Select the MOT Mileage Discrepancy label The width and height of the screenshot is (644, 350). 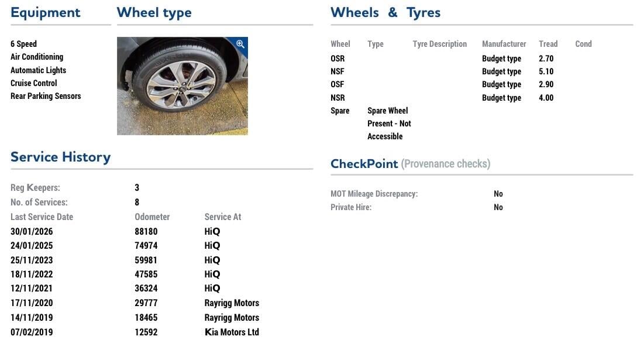click(374, 194)
